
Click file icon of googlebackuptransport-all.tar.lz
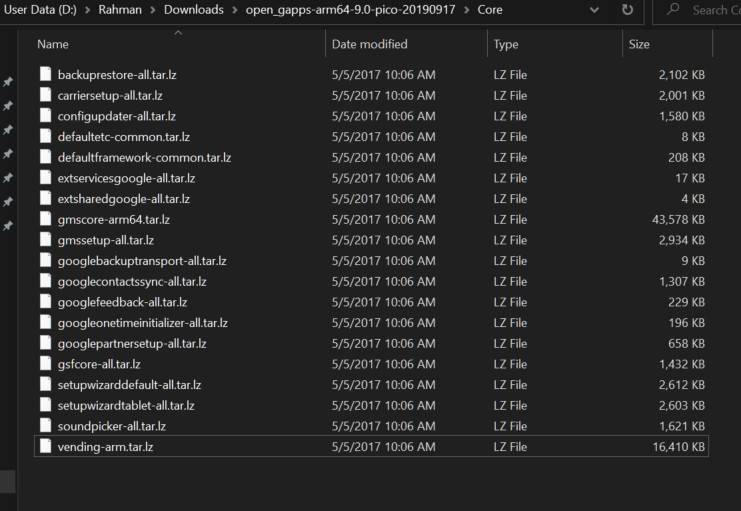point(45,260)
